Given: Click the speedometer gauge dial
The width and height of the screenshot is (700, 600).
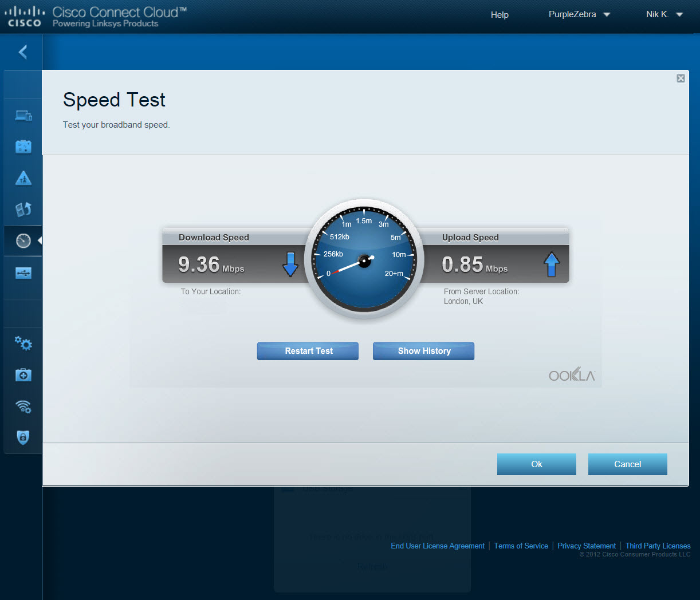Looking at the screenshot, I should click(364, 260).
